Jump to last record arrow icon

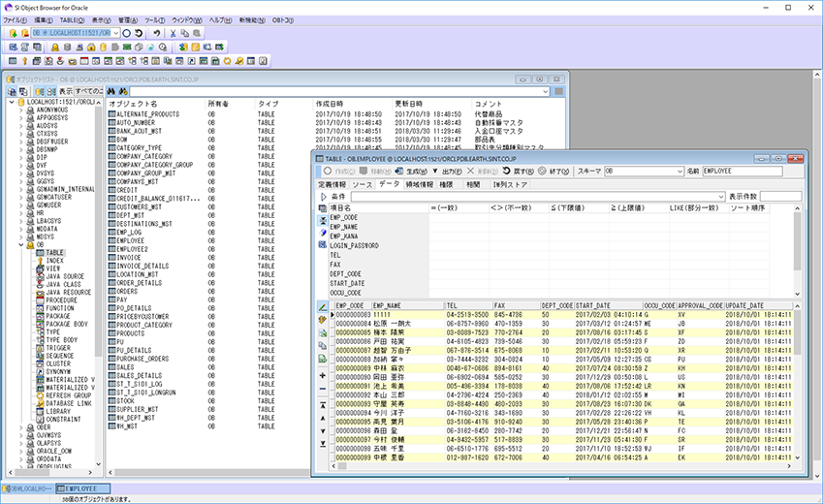pos(323,443)
